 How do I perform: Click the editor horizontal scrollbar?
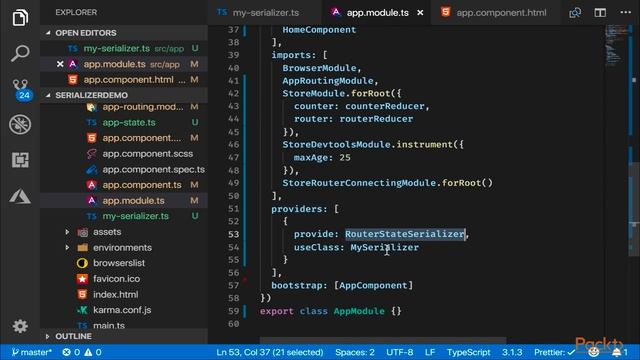click(383, 340)
